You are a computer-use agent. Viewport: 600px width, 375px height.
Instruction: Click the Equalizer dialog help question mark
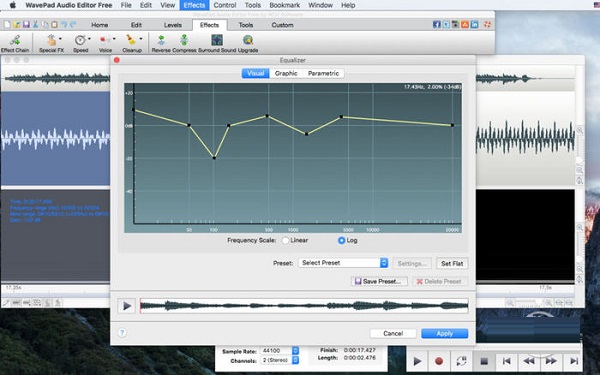[x=122, y=333]
